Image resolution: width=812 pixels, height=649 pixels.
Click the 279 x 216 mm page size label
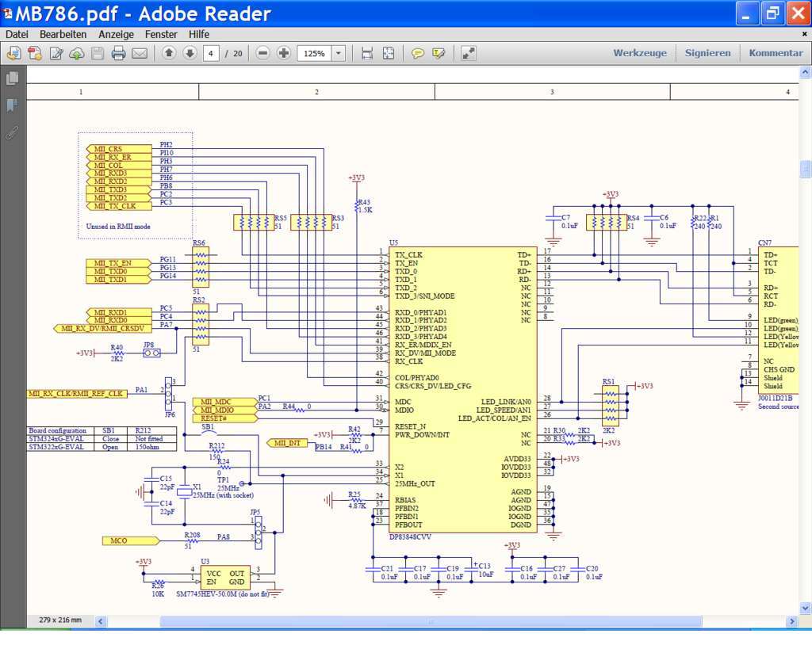click(60, 620)
